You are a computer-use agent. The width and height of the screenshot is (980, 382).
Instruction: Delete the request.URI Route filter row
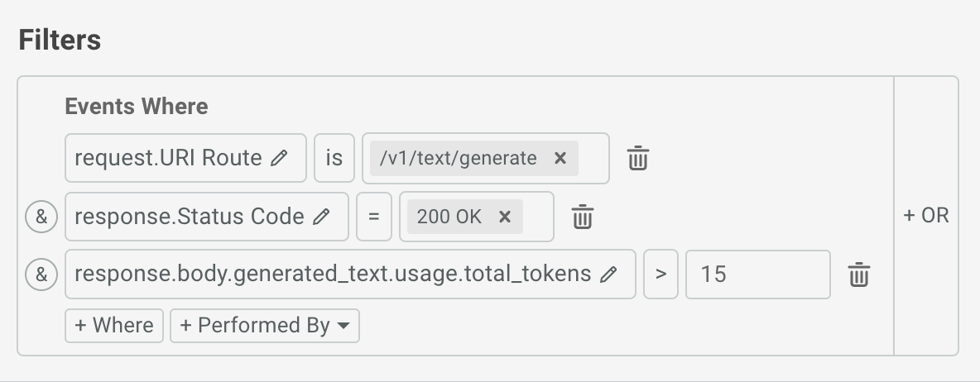pos(637,158)
